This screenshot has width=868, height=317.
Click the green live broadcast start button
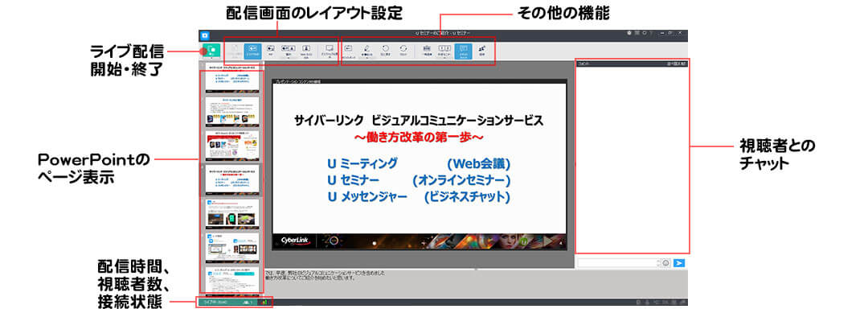[x=211, y=51]
